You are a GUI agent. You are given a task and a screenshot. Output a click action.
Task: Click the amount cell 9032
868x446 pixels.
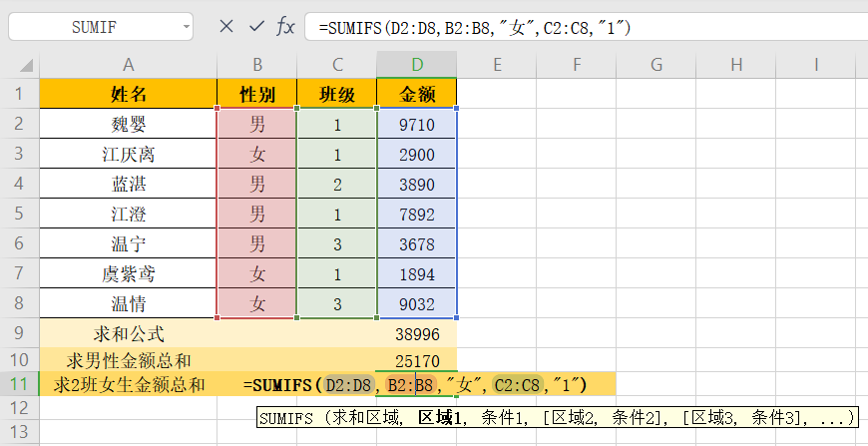pyautogui.click(x=417, y=303)
